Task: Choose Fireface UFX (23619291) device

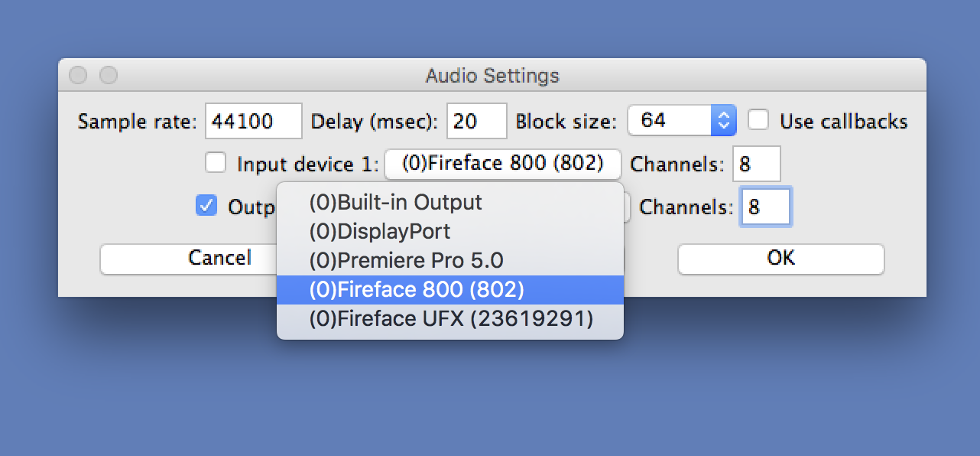Action: (449, 318)
